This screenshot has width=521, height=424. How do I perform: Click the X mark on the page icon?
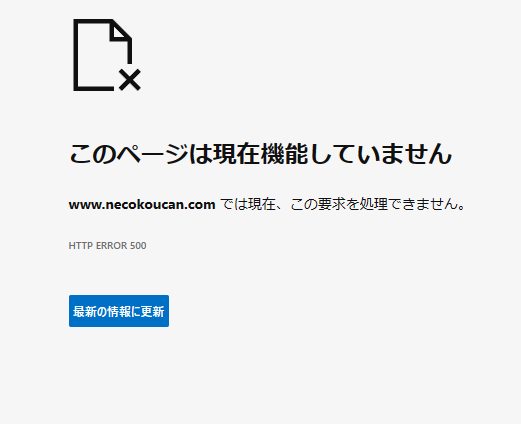tap(130, 80)
